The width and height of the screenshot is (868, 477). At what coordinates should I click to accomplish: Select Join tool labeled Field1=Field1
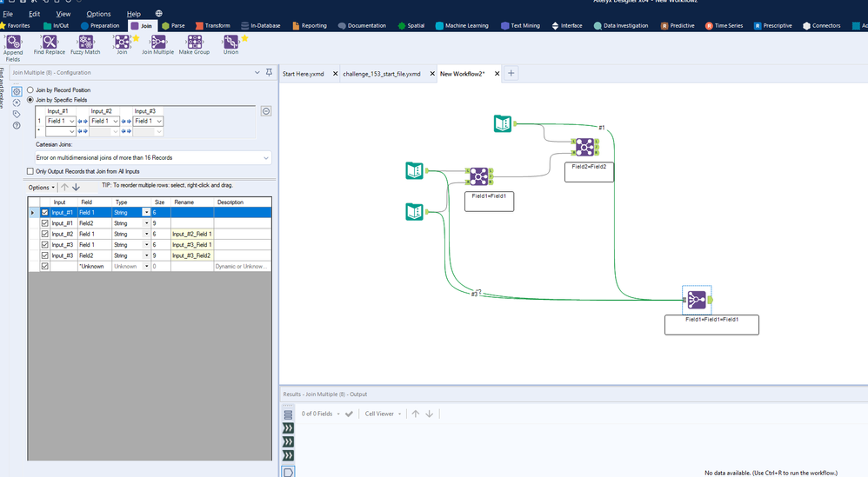coord(479,176)
